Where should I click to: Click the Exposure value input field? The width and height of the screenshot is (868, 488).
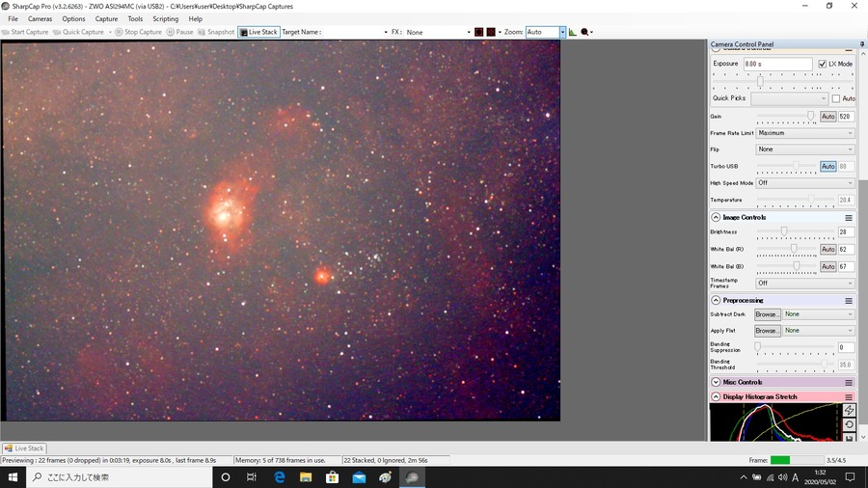tap(777, 64)
